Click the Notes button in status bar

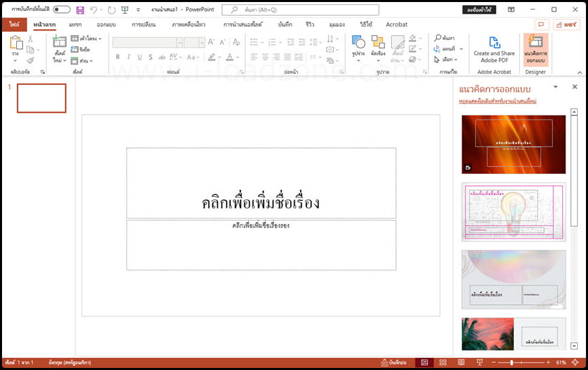394,363
